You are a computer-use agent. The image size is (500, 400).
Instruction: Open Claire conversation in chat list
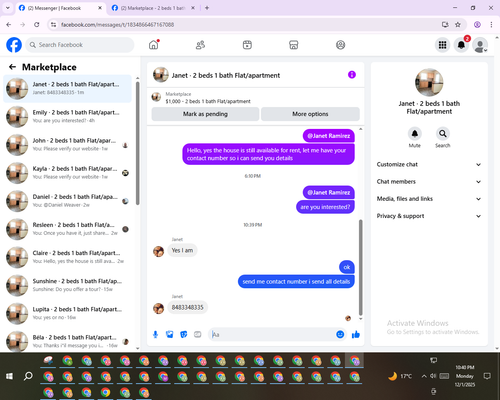[67, 257]
